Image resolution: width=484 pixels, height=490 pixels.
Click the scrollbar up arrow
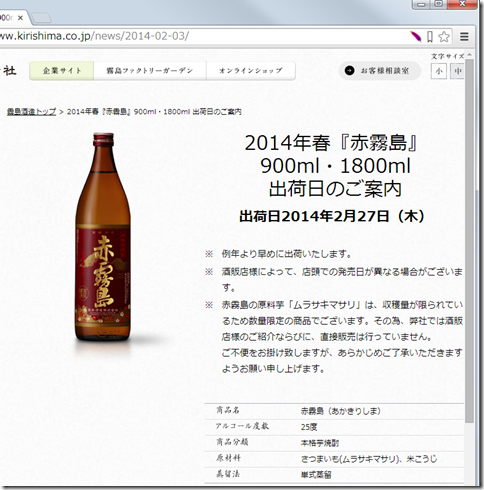pos(469,54)
